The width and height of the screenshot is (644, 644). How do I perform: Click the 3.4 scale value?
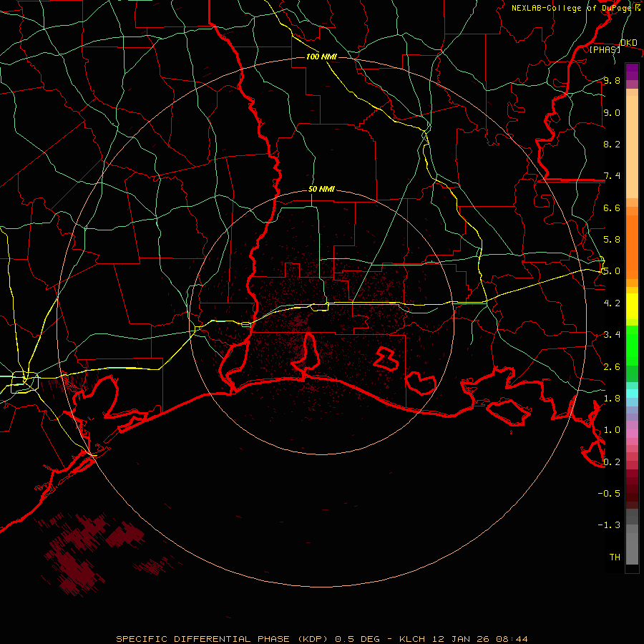(x=612, y=335)
